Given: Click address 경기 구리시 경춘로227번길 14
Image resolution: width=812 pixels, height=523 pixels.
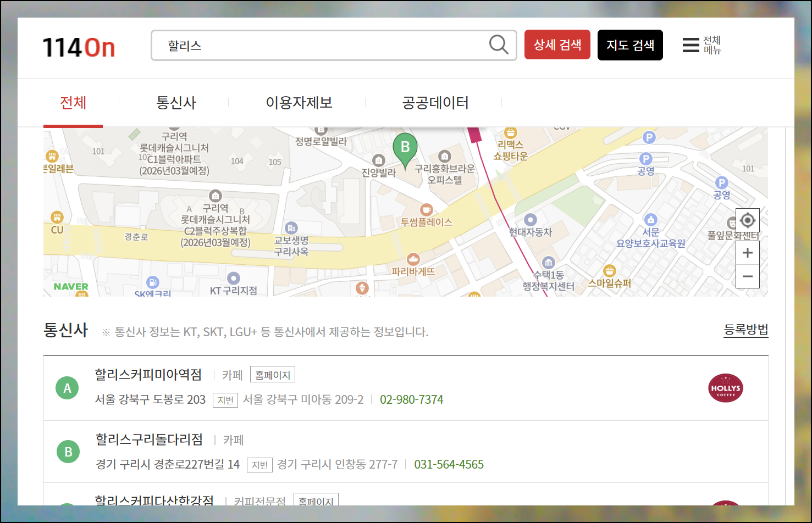Looking at the screenshot, I should coord(168,464).
